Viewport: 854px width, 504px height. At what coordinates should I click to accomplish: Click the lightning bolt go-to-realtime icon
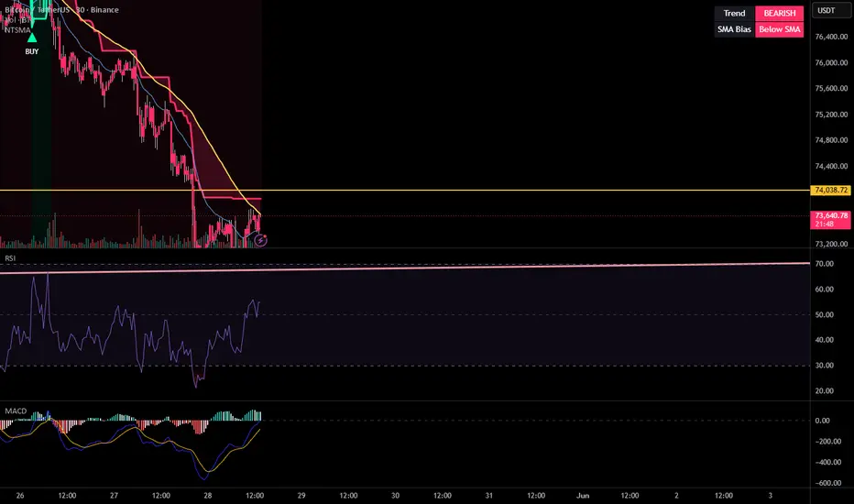[x=261, y=240]
